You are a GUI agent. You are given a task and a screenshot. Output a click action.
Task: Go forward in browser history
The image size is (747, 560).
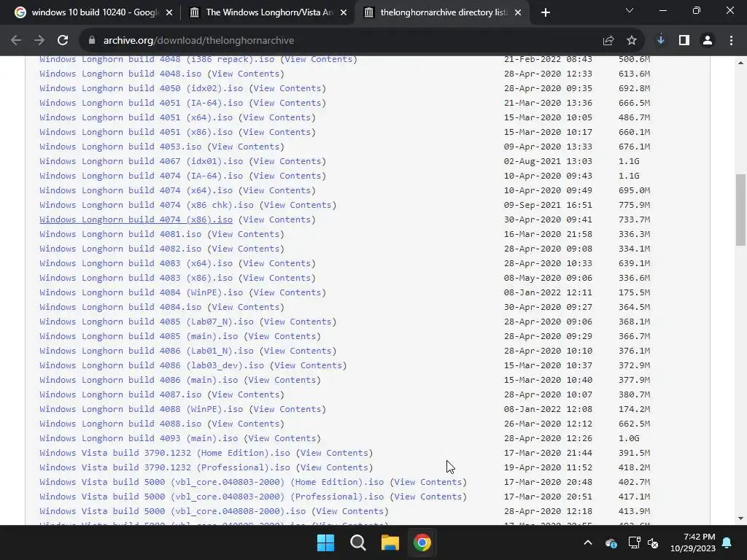tap(39, 41)
